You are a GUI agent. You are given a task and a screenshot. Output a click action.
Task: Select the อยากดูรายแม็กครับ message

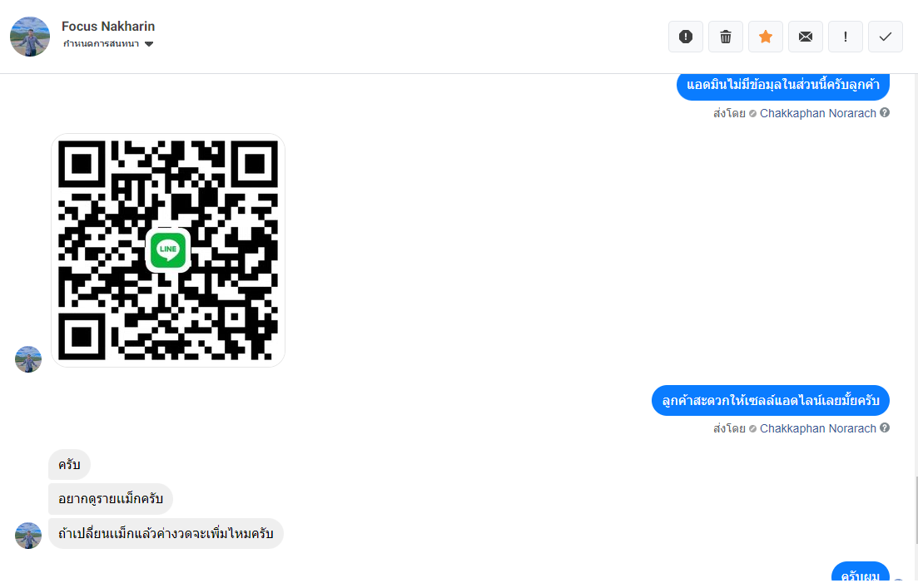111,499
